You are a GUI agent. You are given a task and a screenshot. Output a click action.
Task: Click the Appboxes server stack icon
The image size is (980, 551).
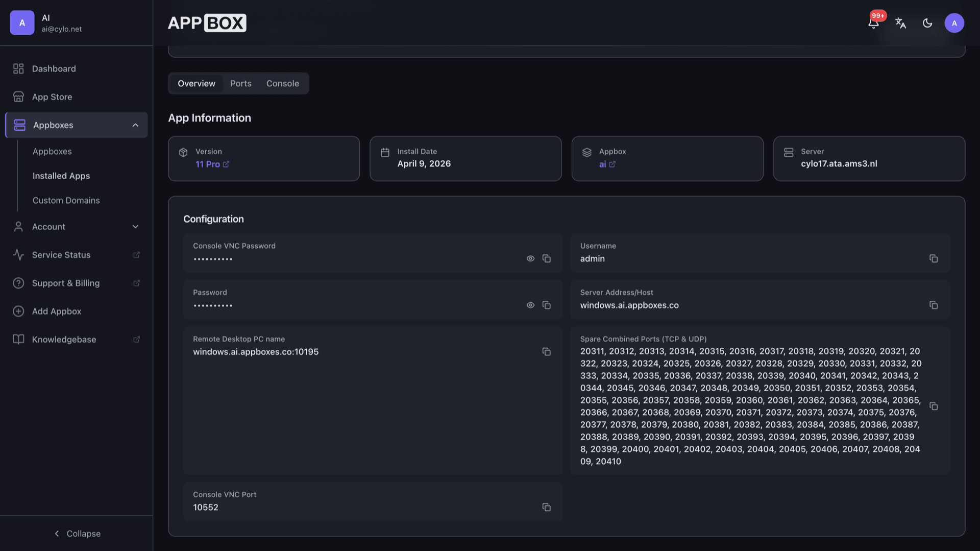[20, 125]
